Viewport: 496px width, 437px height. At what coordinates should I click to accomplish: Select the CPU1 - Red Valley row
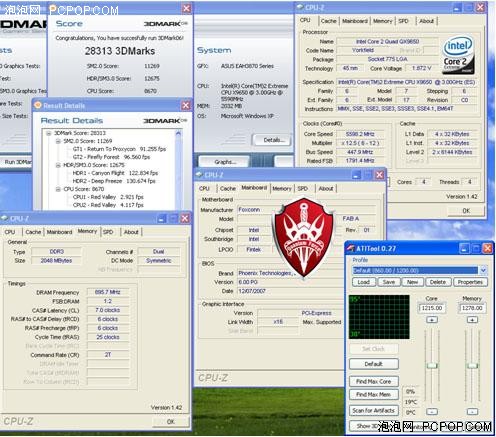tap(108, 197)
